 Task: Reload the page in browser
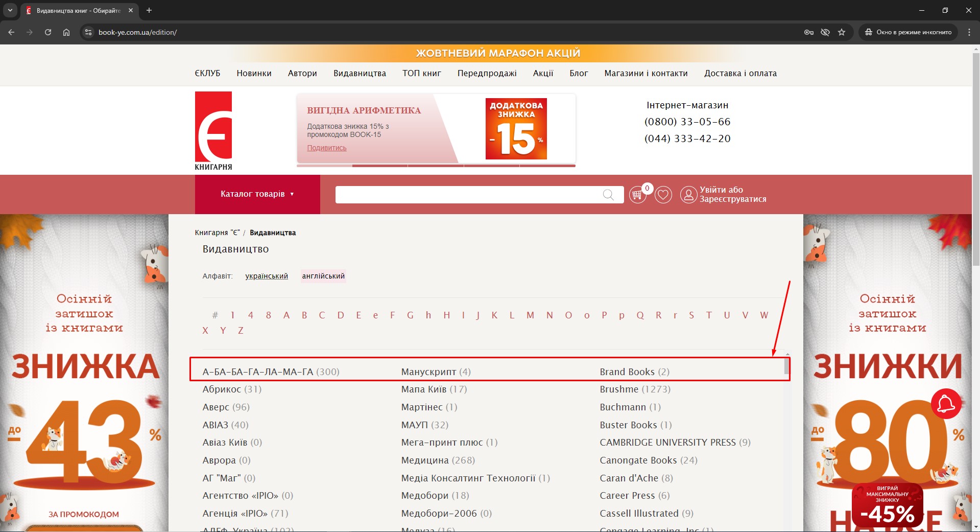(48, 32)
